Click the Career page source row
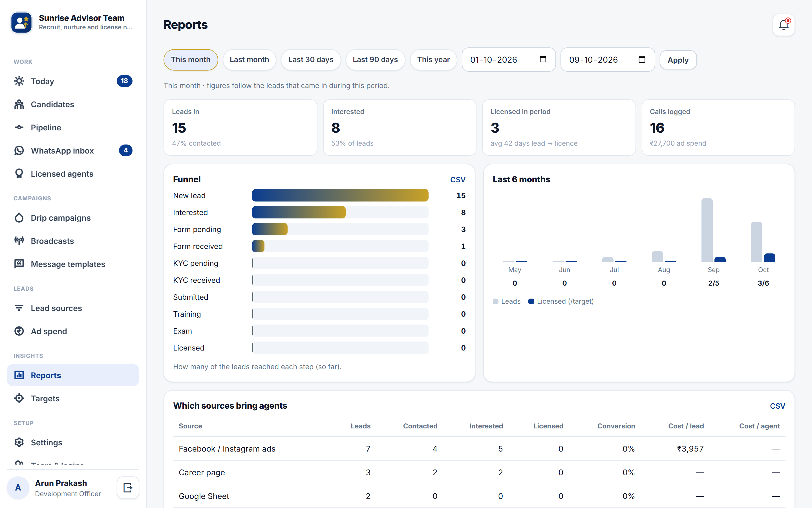 coord(479,472)
